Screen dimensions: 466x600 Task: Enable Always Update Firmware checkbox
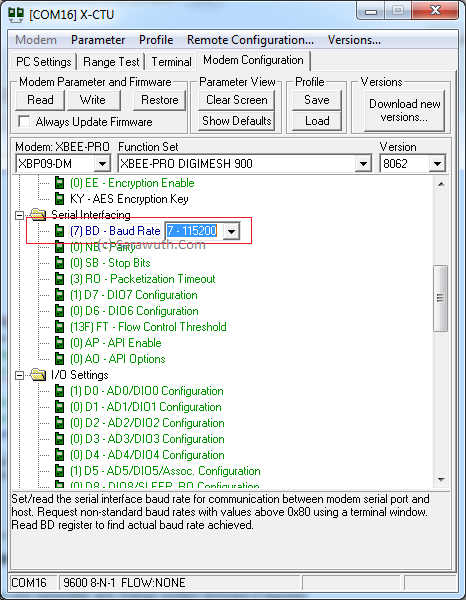(24, 122)
